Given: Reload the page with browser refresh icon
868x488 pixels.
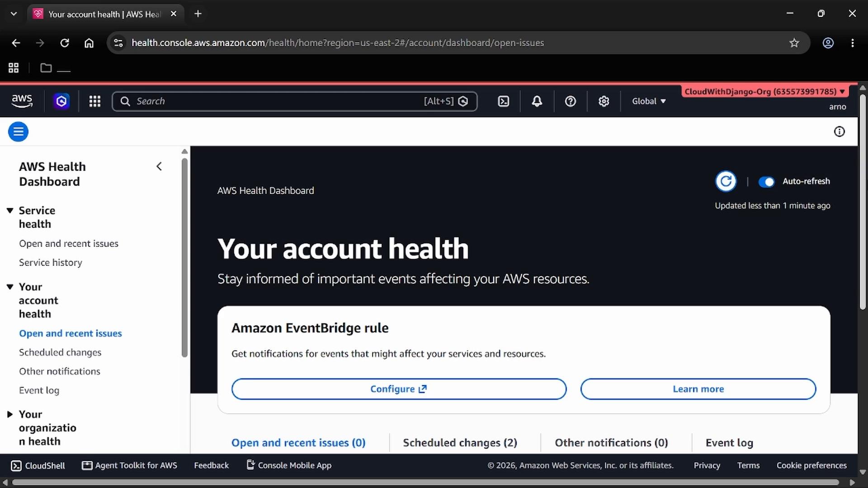Looking at the screenshot, I should 65,43.
